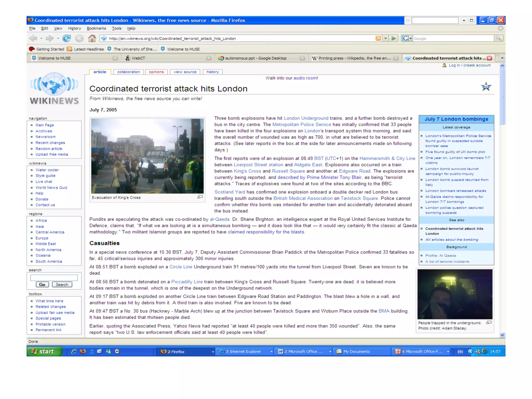Click the Reload page icon
532x399 pixels.
(66, 38)
